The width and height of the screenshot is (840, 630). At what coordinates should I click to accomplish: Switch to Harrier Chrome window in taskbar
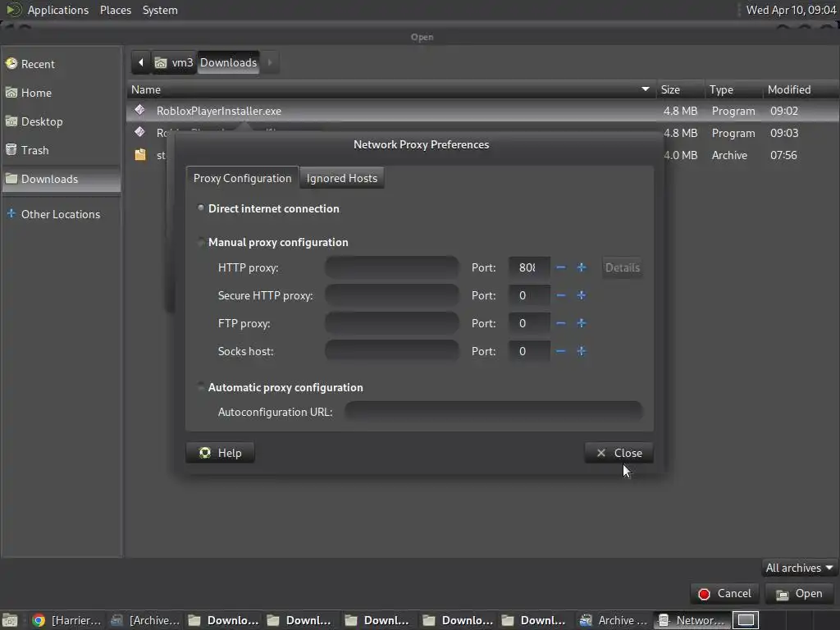click(66, 620)
